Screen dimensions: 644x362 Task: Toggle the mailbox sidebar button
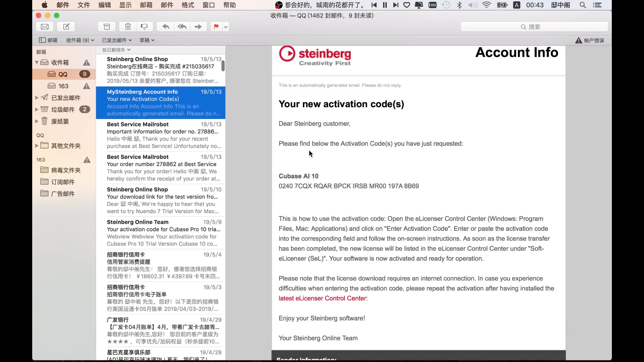(48, 40)
